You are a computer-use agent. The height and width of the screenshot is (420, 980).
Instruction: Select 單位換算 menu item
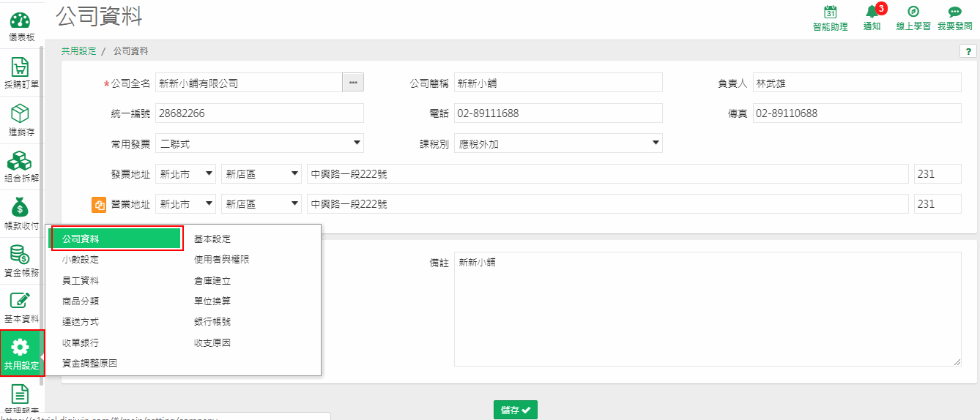coord(212,301)
